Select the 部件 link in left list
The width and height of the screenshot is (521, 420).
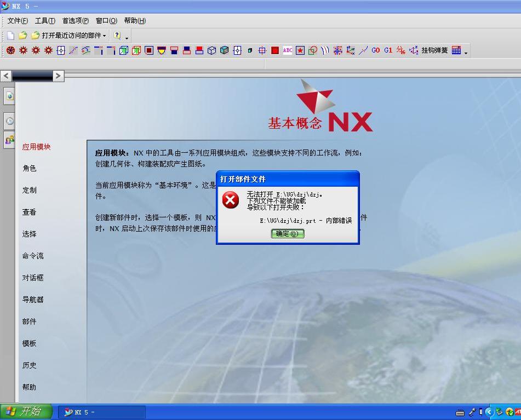[x=29, y=322]
